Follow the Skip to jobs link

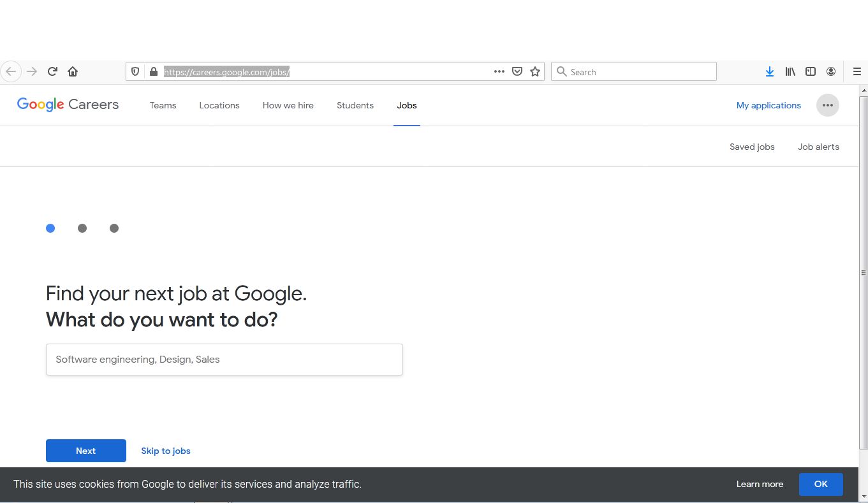coord(166,451)
